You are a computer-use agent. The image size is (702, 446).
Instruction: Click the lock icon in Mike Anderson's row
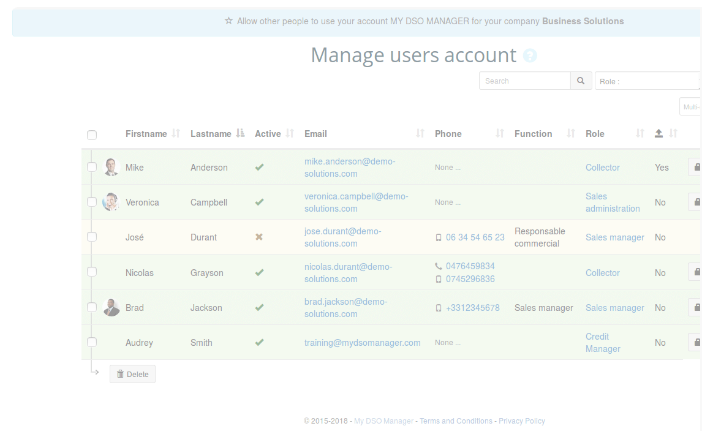pos(694,168)
